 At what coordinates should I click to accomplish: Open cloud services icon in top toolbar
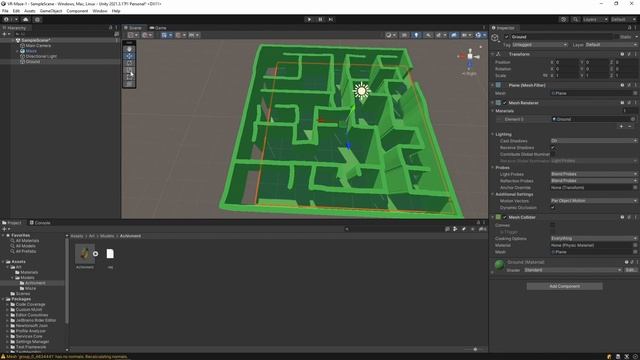click(26, 19)
